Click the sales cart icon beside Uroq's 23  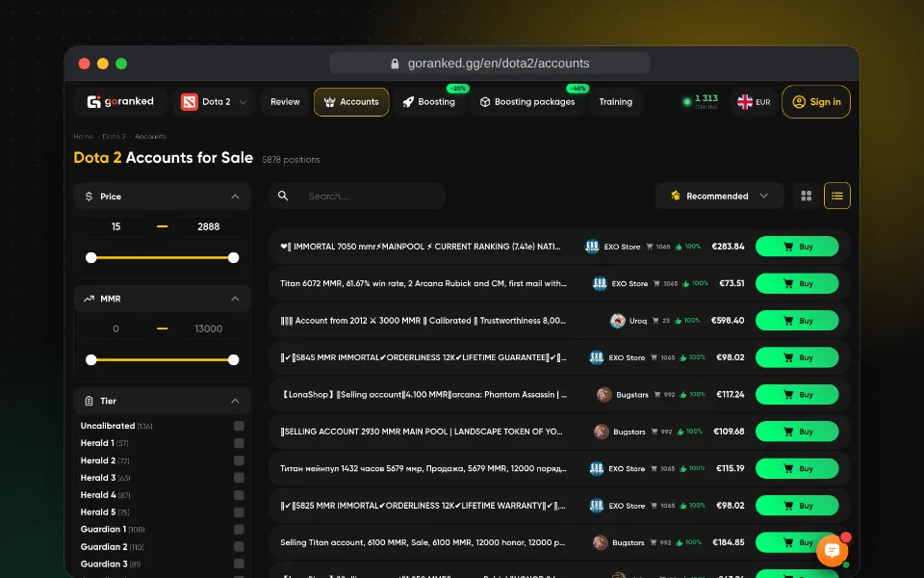coord(656,321)
